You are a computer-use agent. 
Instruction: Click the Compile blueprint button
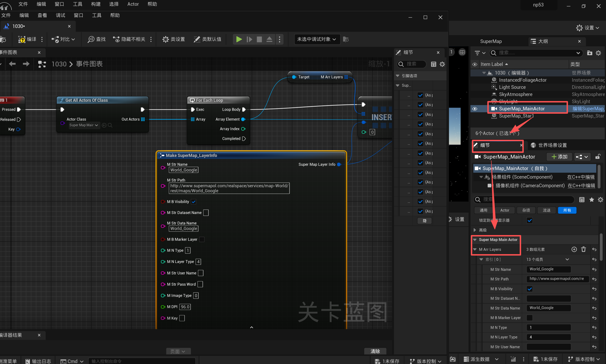(27, 39)
